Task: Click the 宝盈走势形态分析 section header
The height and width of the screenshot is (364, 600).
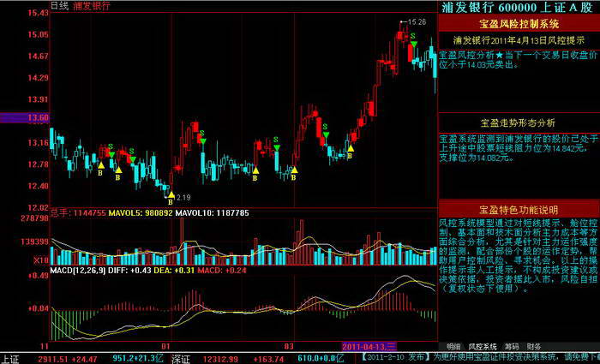Action: pos(519,122)
